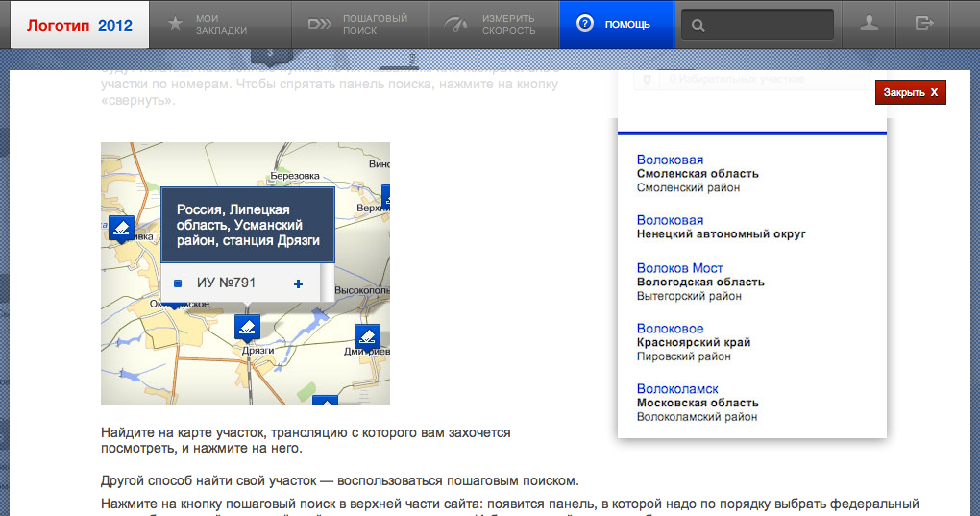This screenshot has width=980, height=516.
Task: Open the user profile icon
Action: [869, 24]
